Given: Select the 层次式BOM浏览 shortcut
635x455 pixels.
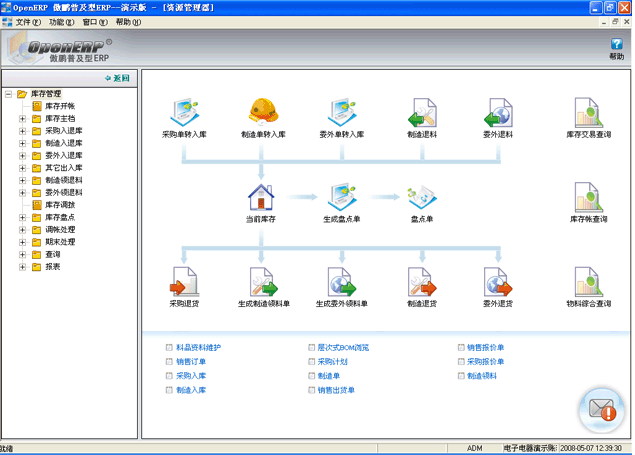Looking at the screenshot, I should click(343, 348).
